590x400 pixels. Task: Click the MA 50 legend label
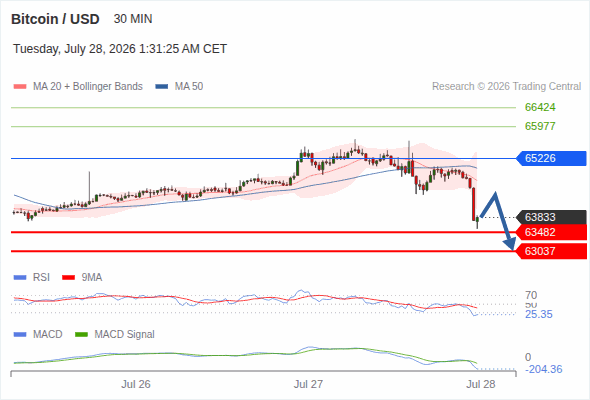pos(189,87)
